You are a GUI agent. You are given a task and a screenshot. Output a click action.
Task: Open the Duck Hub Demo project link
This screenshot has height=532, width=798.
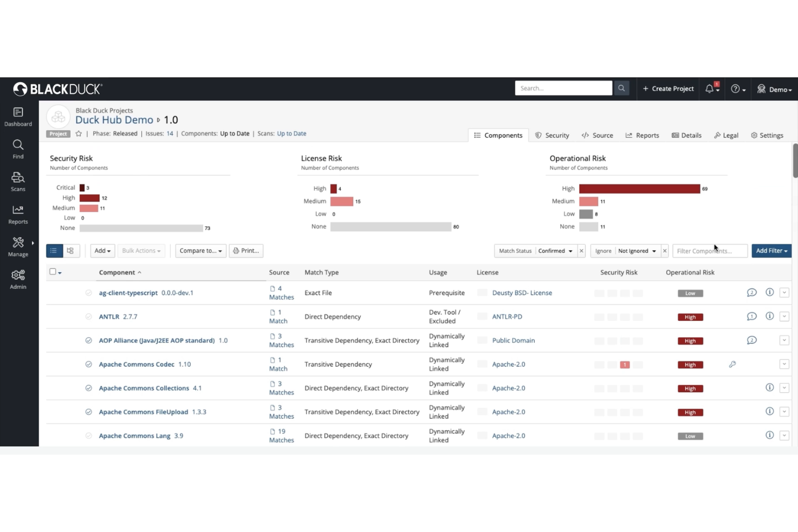pos(114,120)
